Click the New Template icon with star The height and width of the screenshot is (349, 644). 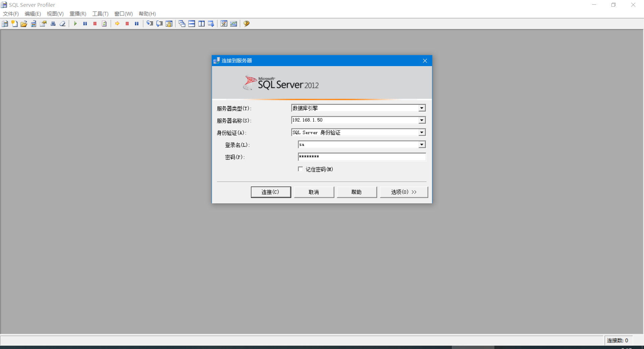tap(14, 23)
